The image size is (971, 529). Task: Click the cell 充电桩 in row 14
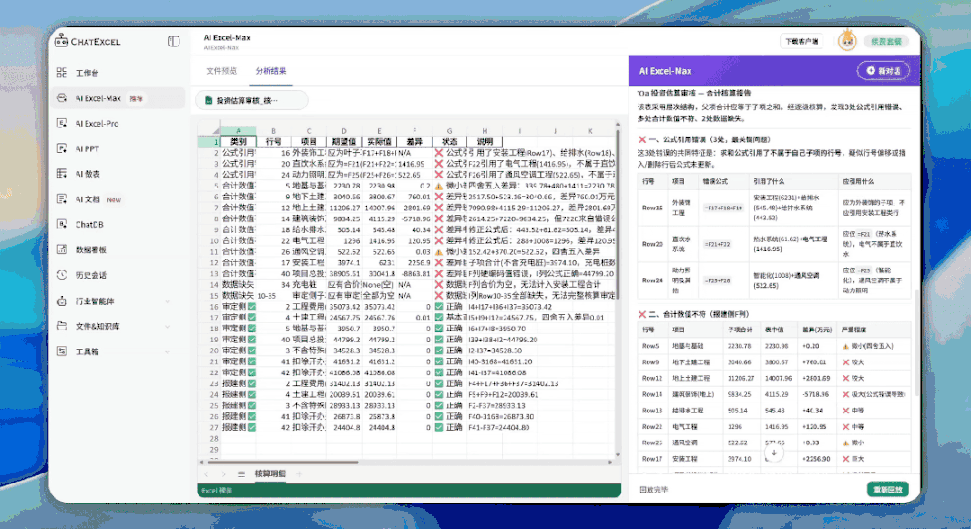pos(308,284)
